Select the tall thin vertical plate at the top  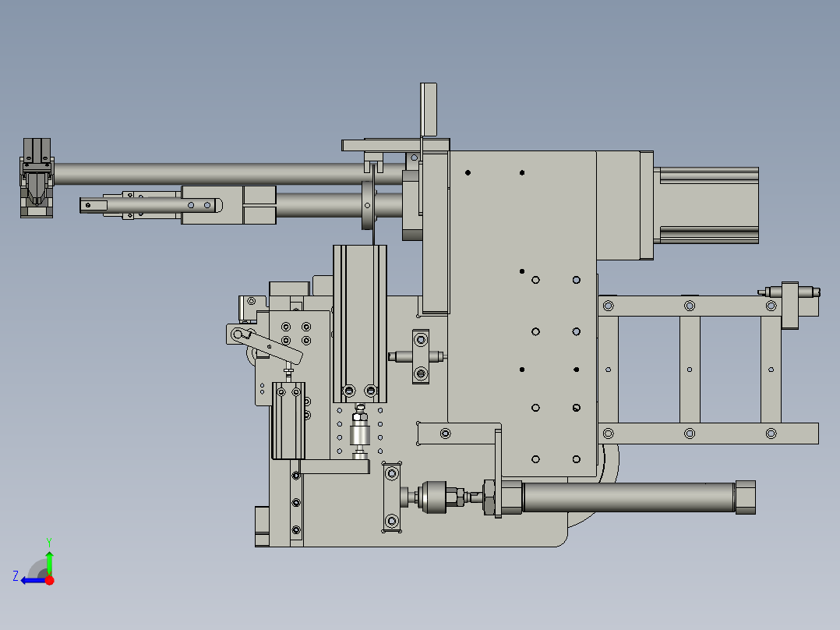pos(429,109)
